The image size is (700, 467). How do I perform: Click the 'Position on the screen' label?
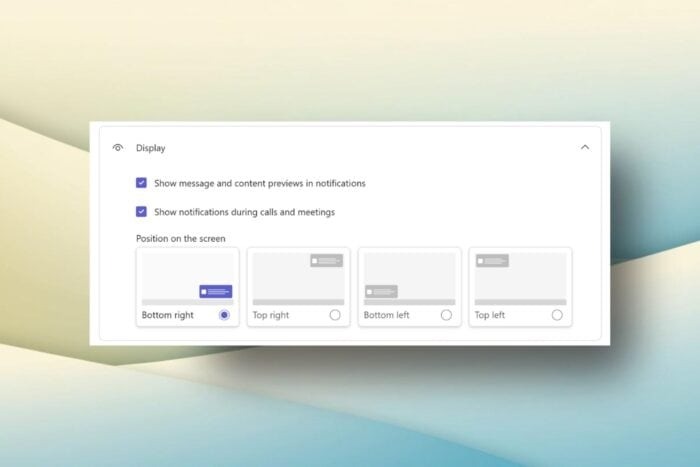coord(181,238)
